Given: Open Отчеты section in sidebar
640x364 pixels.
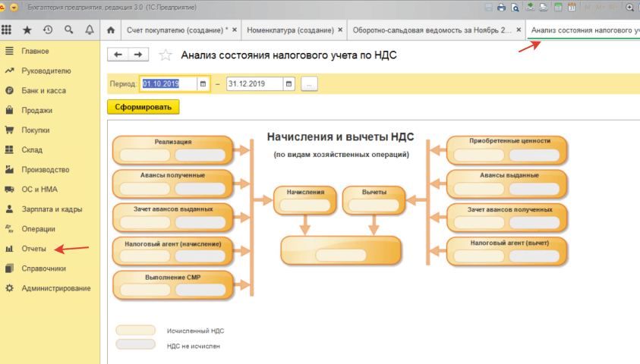Looking at the screenshot, I should 33,249.
